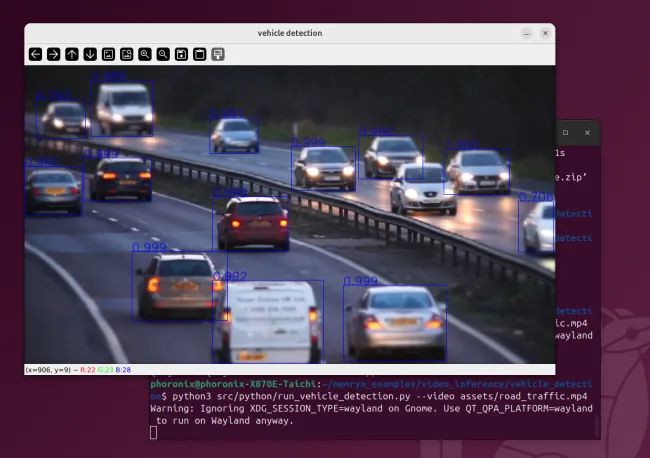This screenshot has height=458, width=650.
Task: Pan the image left with the left arrow
Action: (x=36, y=54)
